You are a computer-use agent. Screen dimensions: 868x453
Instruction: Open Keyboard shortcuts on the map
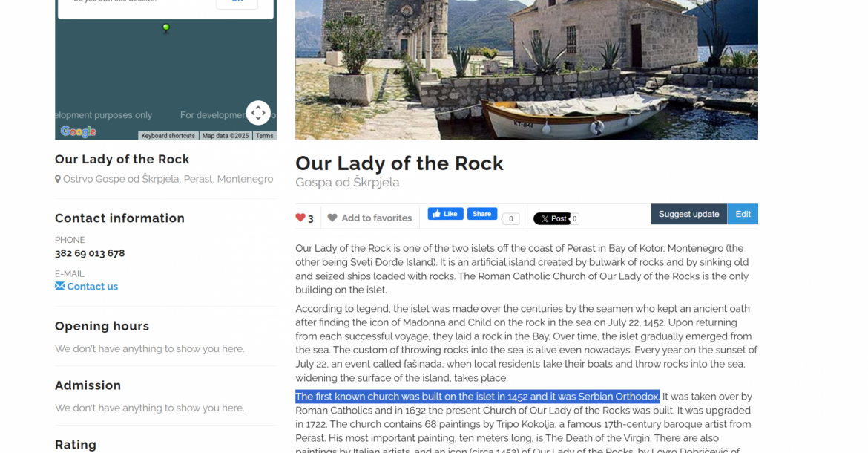click(x=168, y=136)
